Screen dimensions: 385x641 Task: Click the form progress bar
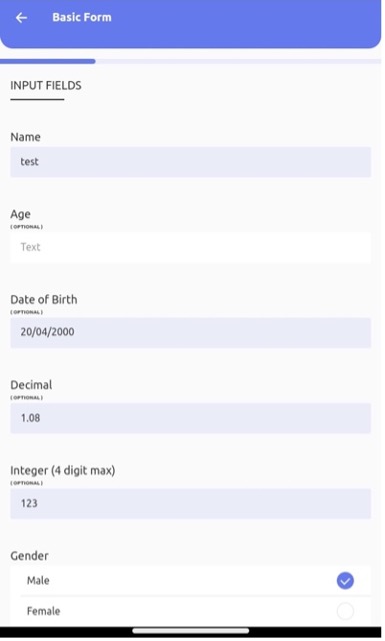tap(190, 61)
